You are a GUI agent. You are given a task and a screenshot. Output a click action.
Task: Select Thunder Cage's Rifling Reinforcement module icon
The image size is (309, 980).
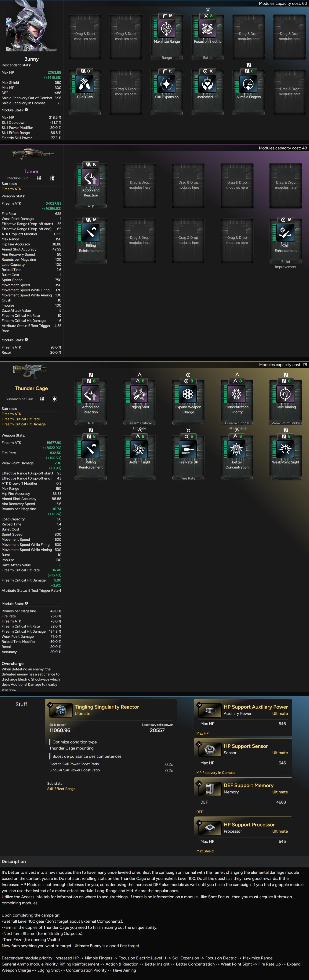[x=91, y=449]
